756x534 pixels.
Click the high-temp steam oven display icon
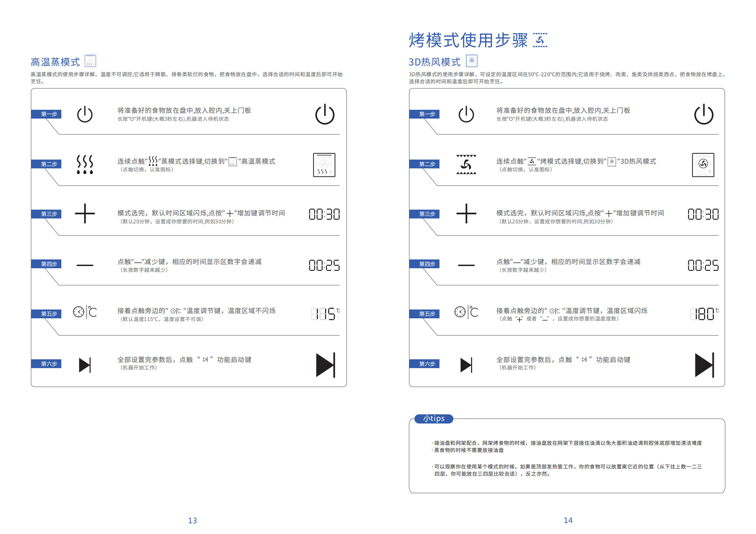click(x=324, y=165)
